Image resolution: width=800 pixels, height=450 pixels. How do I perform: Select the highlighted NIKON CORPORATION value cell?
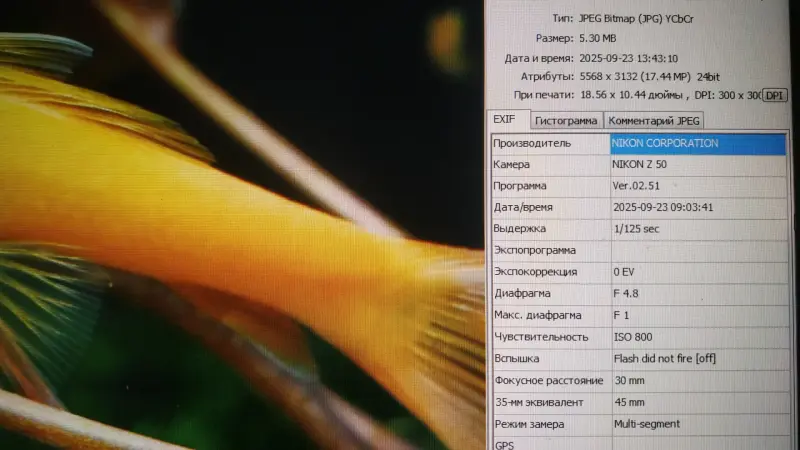698,143
